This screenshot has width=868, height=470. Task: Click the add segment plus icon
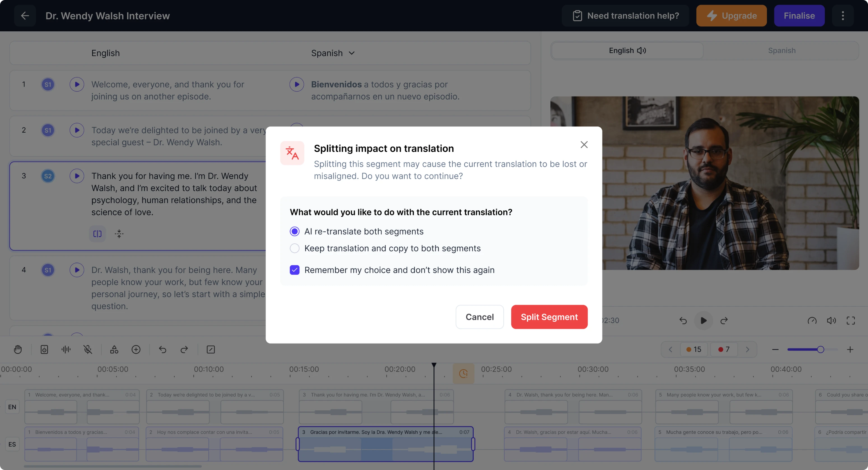136,349
